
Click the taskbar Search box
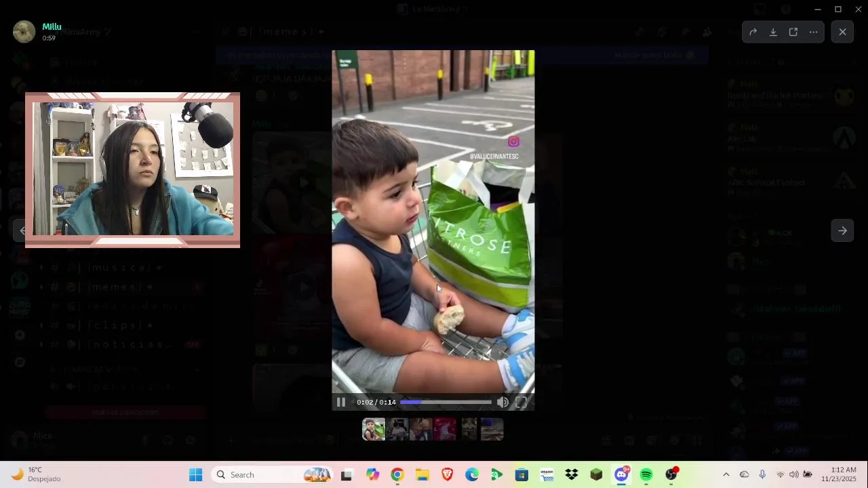point(273,474)
